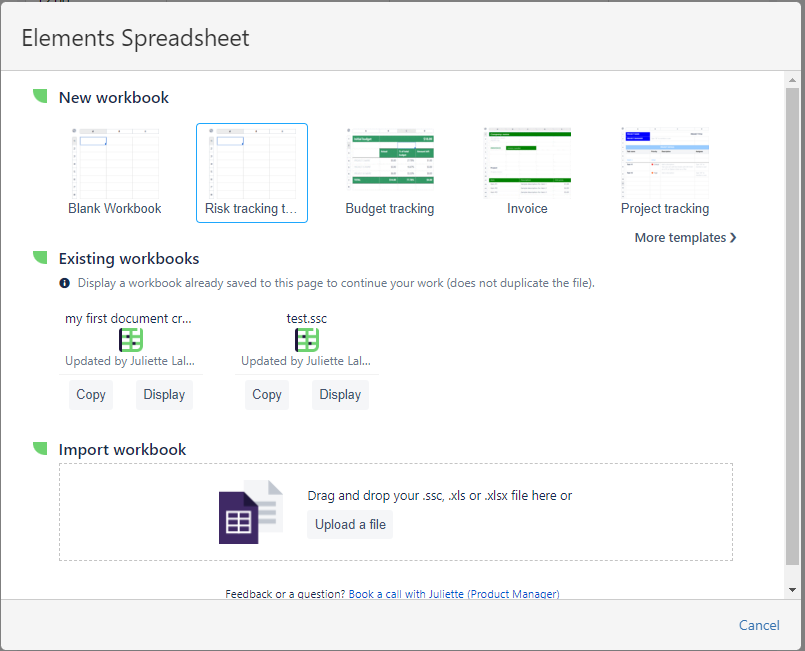The width and height of the screenshot is (805, 651).
Task: Display the test.ssc workbook
Action: pos(340,395)
